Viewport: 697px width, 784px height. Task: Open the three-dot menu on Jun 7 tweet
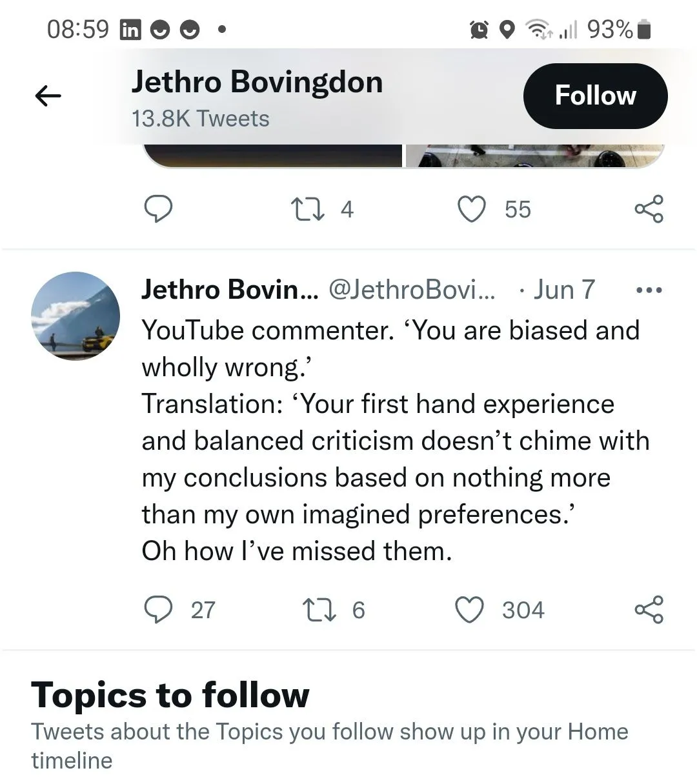point(649,290)
